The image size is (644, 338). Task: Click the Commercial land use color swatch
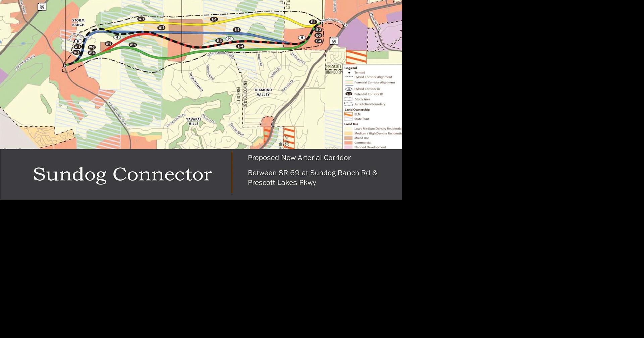348,142
